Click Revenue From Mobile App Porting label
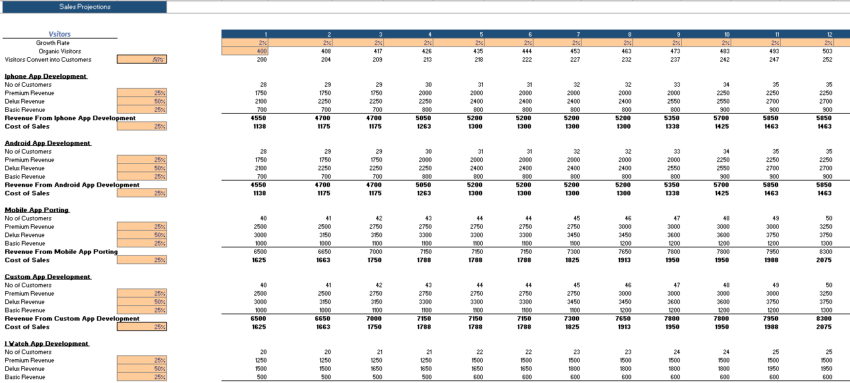This screenshot has width=850, height=383. 61,251
